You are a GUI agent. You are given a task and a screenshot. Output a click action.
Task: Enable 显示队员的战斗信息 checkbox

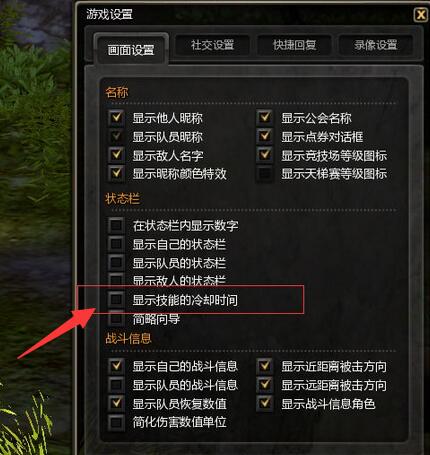[116, 385]
